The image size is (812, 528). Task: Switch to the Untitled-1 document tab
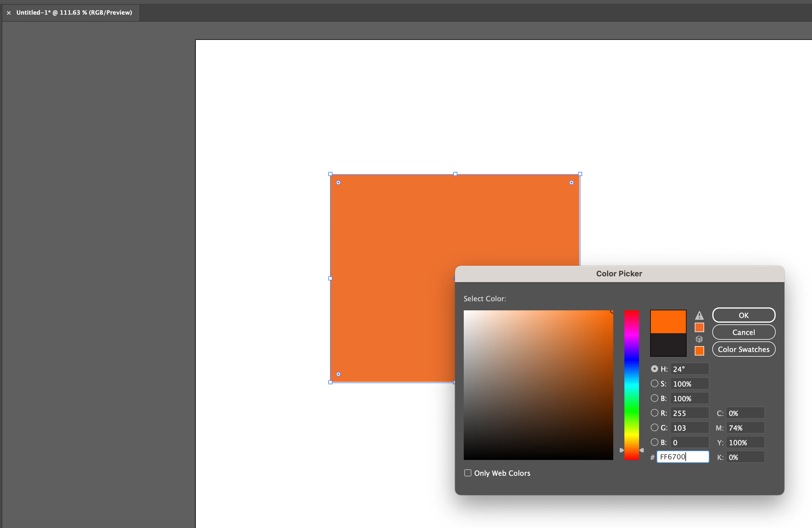coord(74,13)
